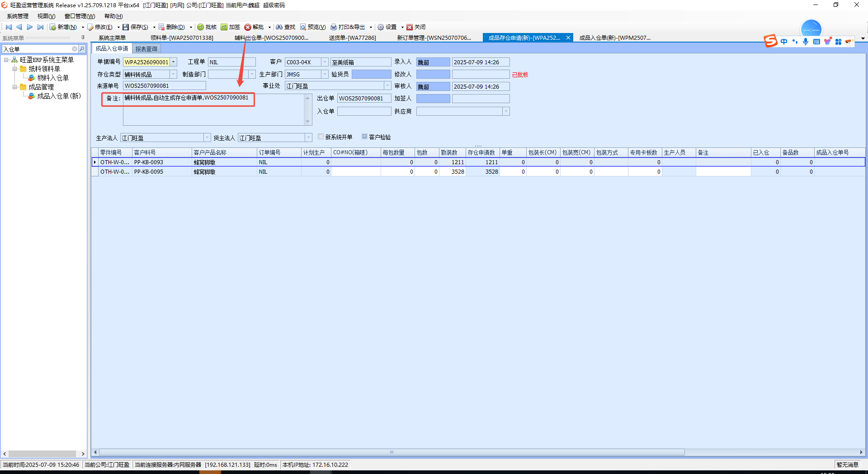This screenshot has height=474, width=868.
Task: Switch to the 成品入仓单(新) document tab
Action: point(615,38)
